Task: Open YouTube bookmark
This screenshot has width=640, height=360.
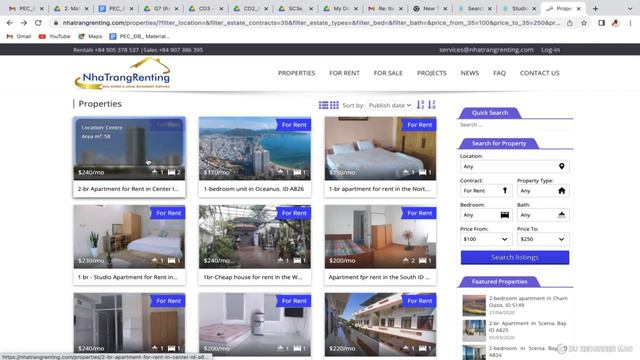Action: tap(54, 36)
